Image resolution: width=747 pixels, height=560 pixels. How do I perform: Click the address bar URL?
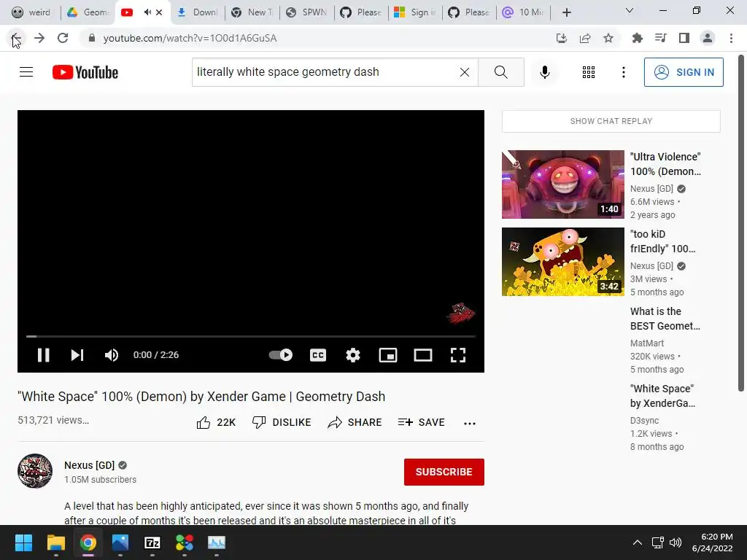click(190, 38)
